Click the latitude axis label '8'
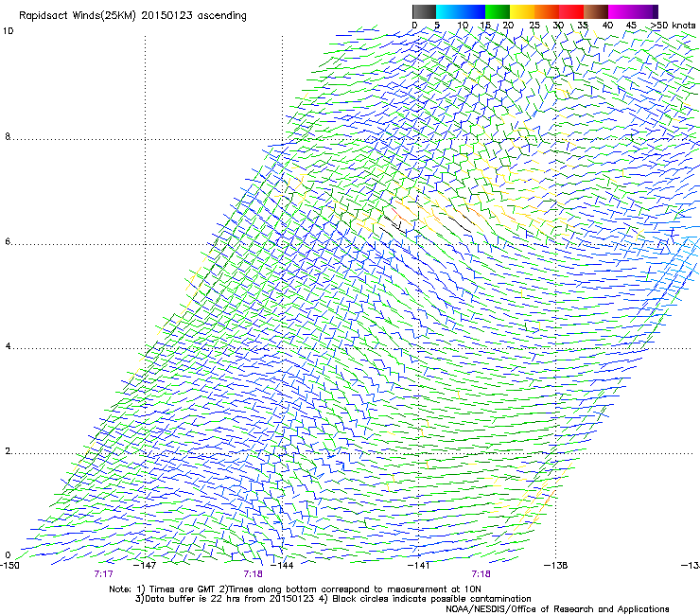 pyautogui.click(x=8, y=136)
